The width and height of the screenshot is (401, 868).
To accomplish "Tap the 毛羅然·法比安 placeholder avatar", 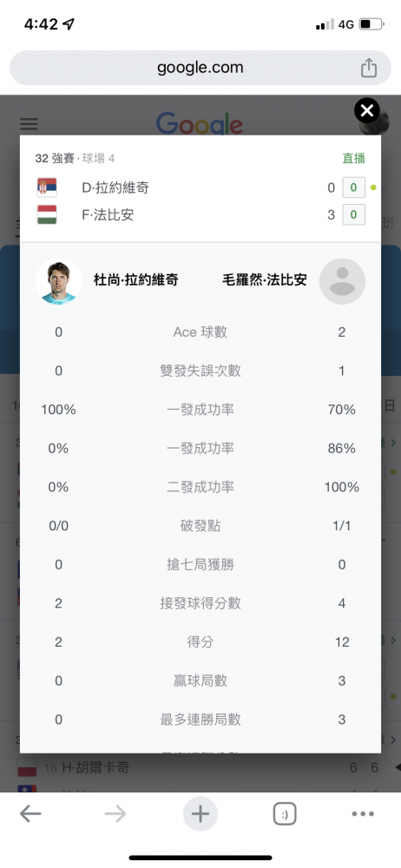I will pyautogui.click(x=342, y=281).
